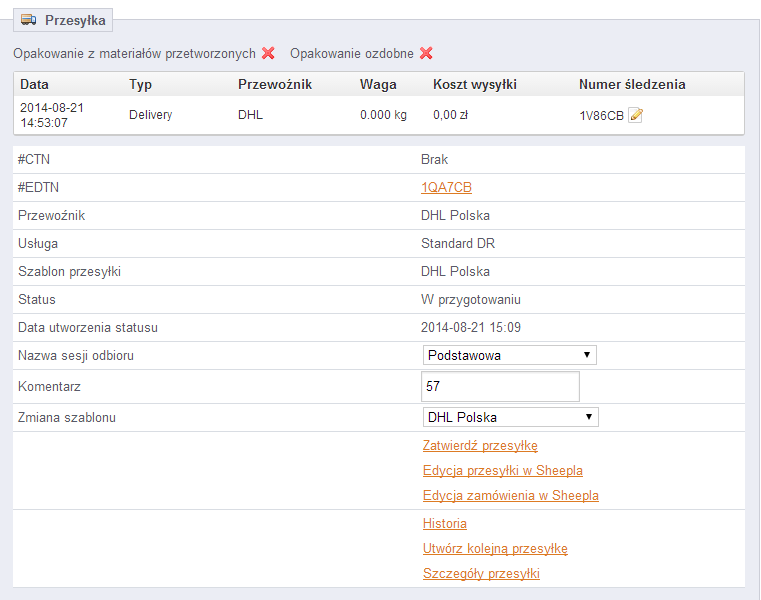
Task: Click the Komentarz input field
Action: (x=500, y=386)
